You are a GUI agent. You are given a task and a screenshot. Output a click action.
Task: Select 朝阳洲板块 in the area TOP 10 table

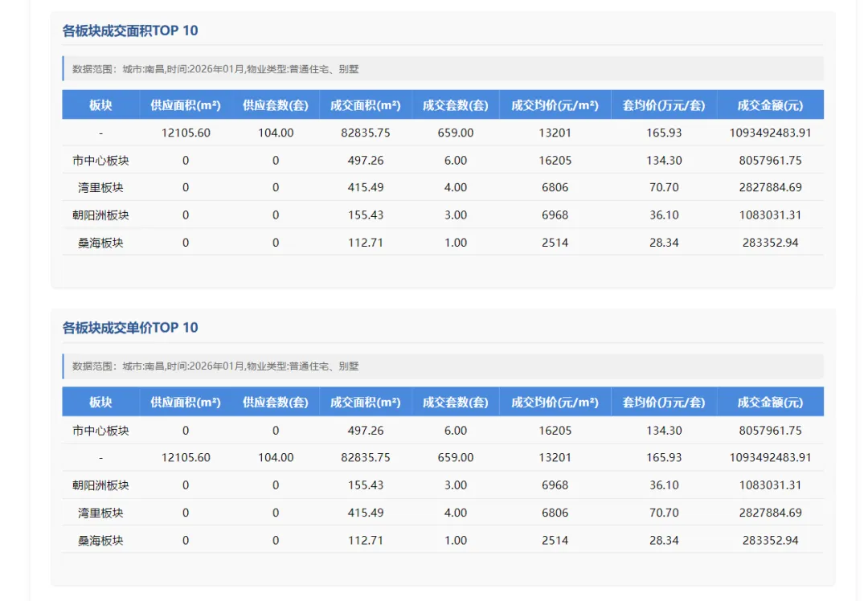[100, 215]
